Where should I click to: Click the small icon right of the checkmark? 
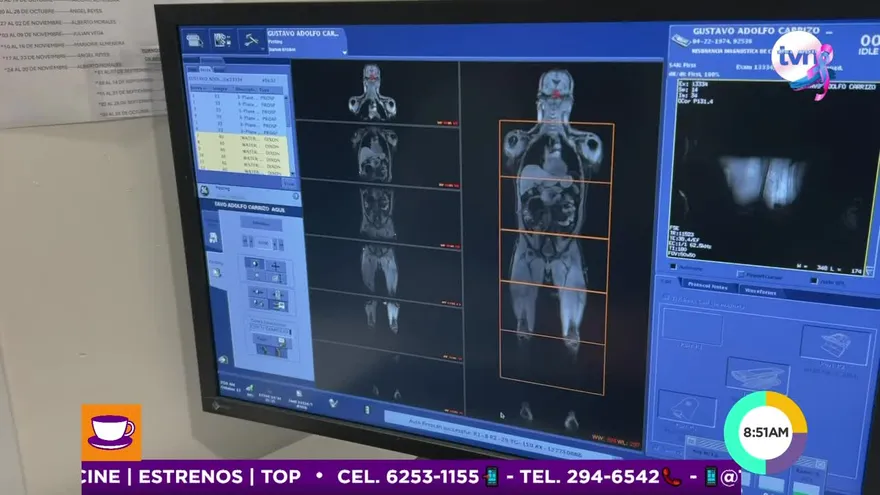point(367,410)
